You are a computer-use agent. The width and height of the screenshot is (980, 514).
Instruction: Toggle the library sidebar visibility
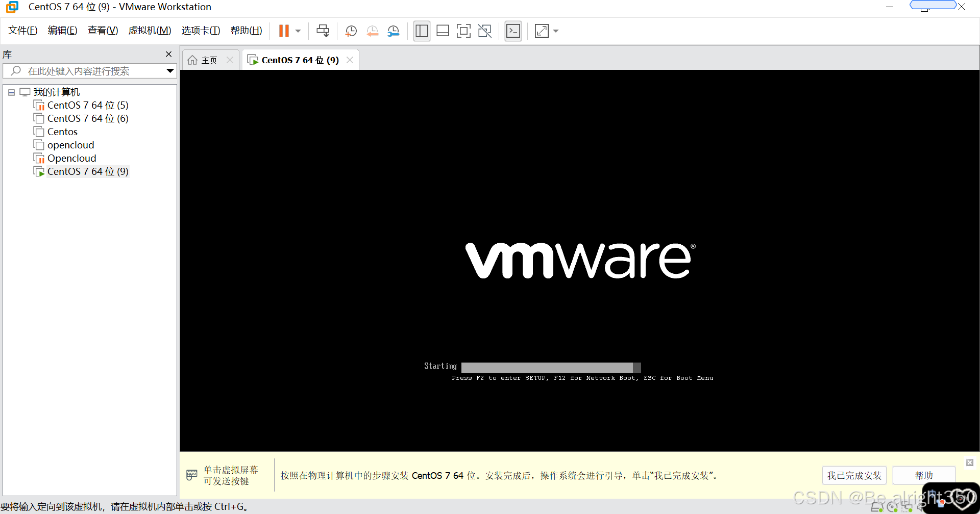pyautogui.click(x=422, y=31)
